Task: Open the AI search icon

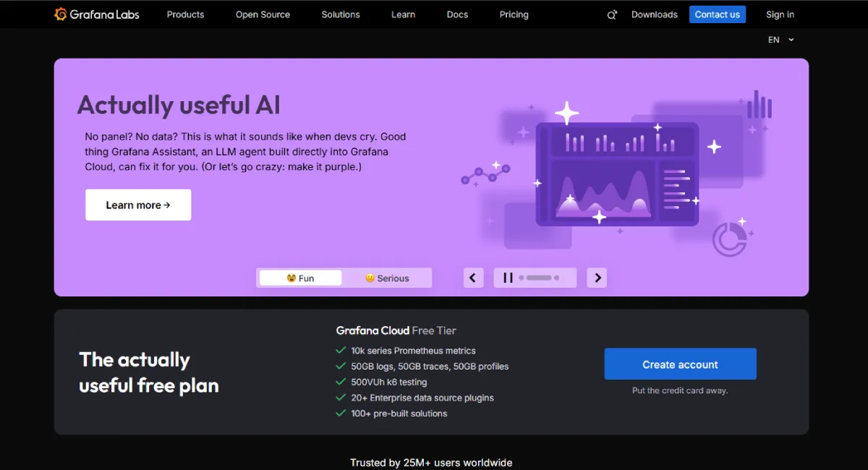Action: tap(612, 14)
